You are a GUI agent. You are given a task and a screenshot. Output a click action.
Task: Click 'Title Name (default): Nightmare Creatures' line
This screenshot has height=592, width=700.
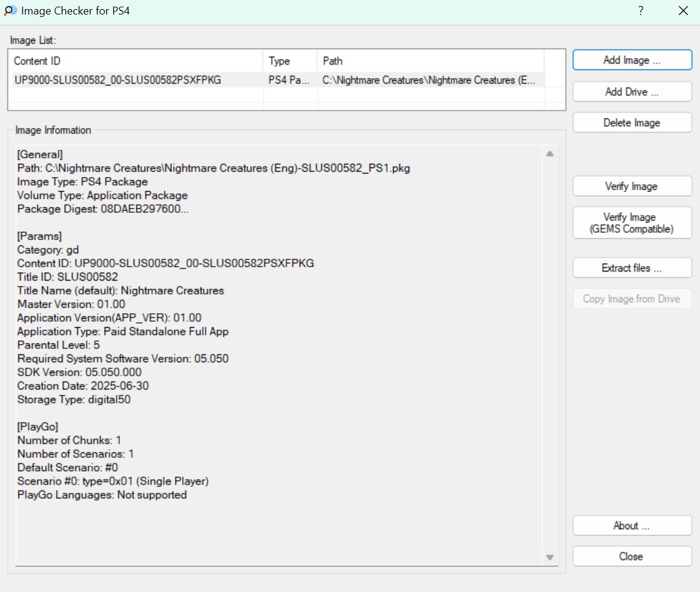pos(120,290)
